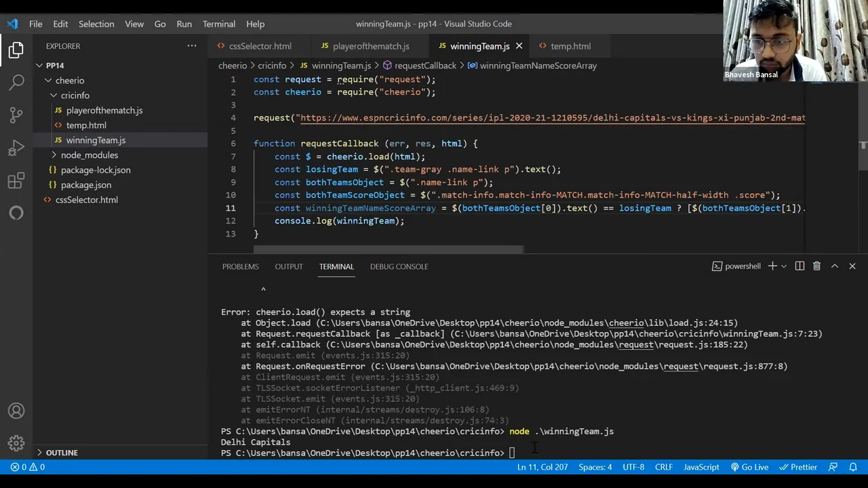The height and width of the screenshot is (488, 868).
Task: Open the Extensions view
Action: tap(16, 180)
